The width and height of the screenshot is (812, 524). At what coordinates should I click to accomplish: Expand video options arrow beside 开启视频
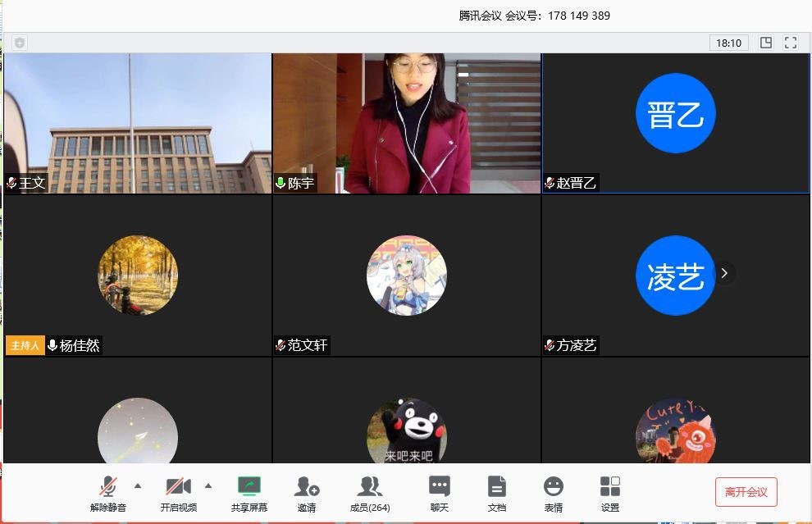(208, 485)
